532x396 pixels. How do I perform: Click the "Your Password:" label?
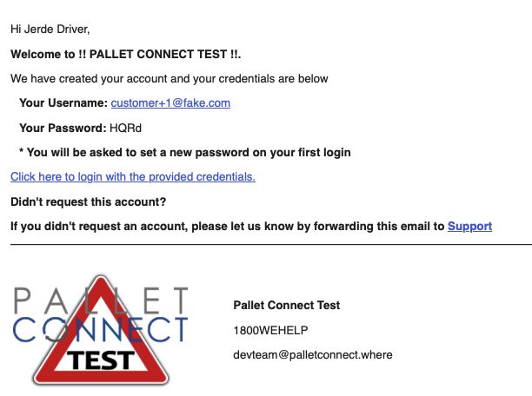(63, 128)
